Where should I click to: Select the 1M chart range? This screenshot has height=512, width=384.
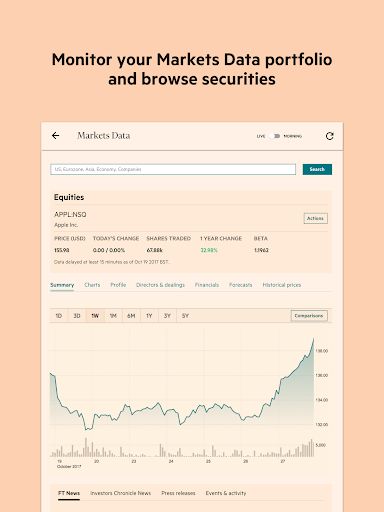[x=113, y=316]
